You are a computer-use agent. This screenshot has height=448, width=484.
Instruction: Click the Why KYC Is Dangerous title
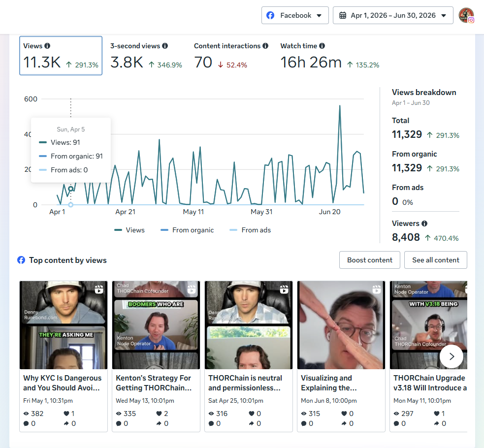[x=63, y=383]
